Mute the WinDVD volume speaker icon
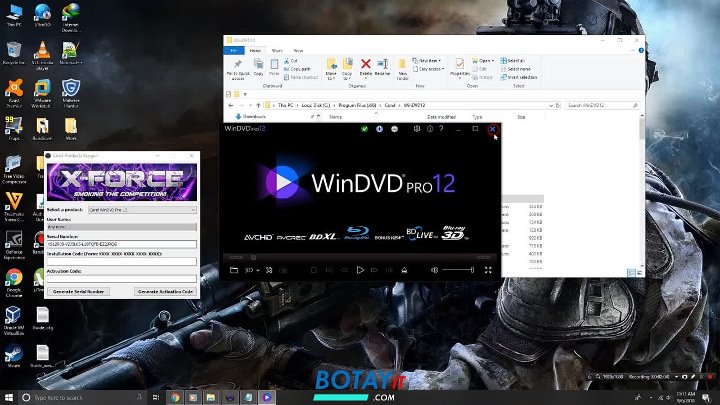720x405 pixels. coord(434,270)
